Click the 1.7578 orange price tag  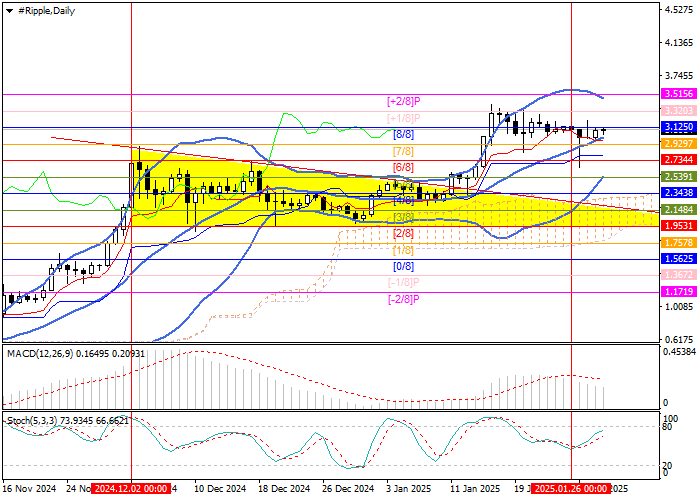(678, 242)
